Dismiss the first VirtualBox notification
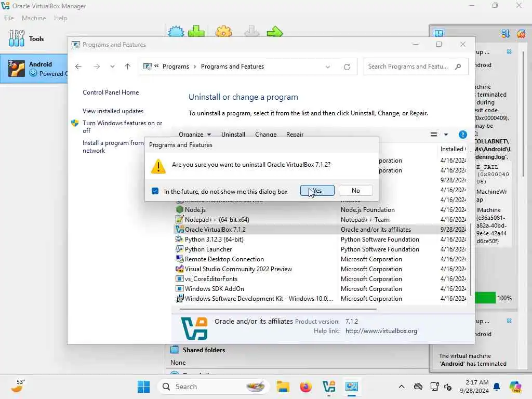532x399 pixels. [x=509, y=51]
